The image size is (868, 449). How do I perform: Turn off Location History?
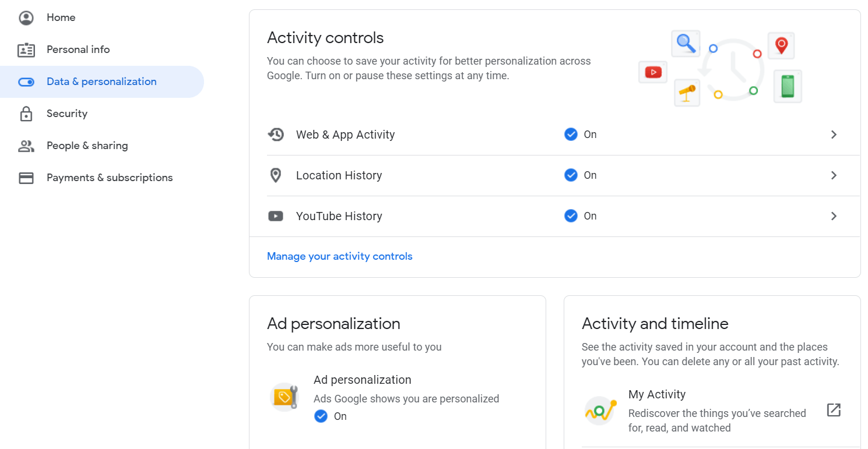(571, 175)
